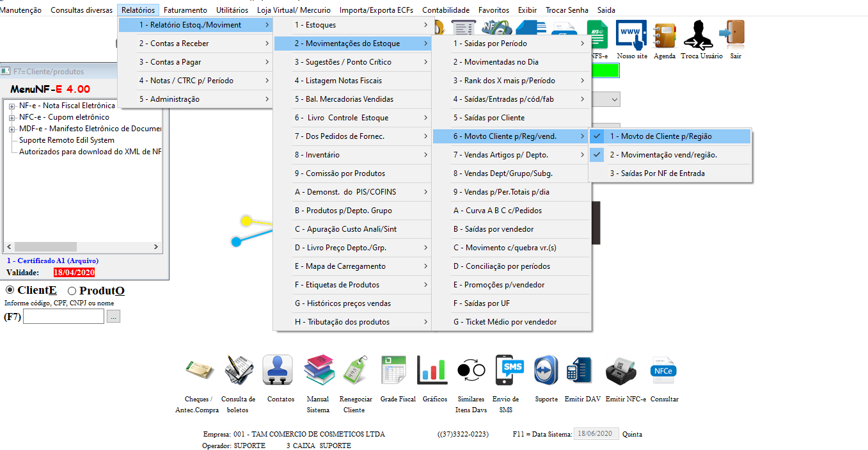Select the ProdutO radio button
The height and width of the screenshot is (450, 868).
(x=72, y=291)
